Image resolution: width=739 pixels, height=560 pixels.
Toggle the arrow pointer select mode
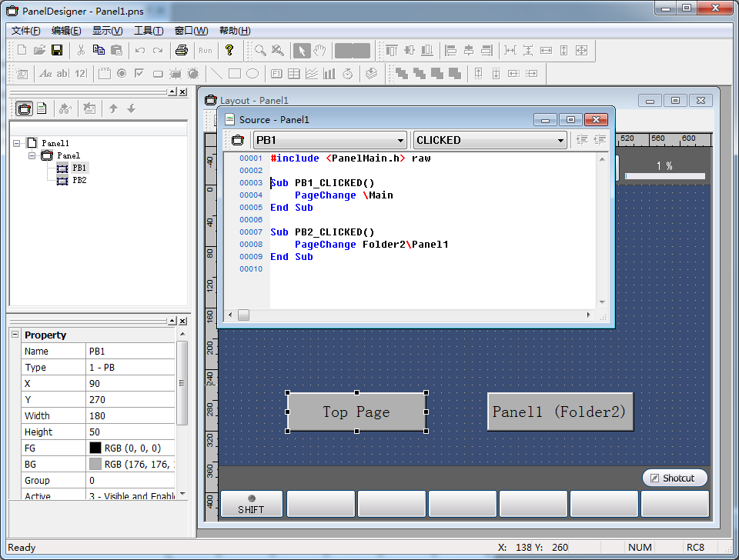point(303,51)
